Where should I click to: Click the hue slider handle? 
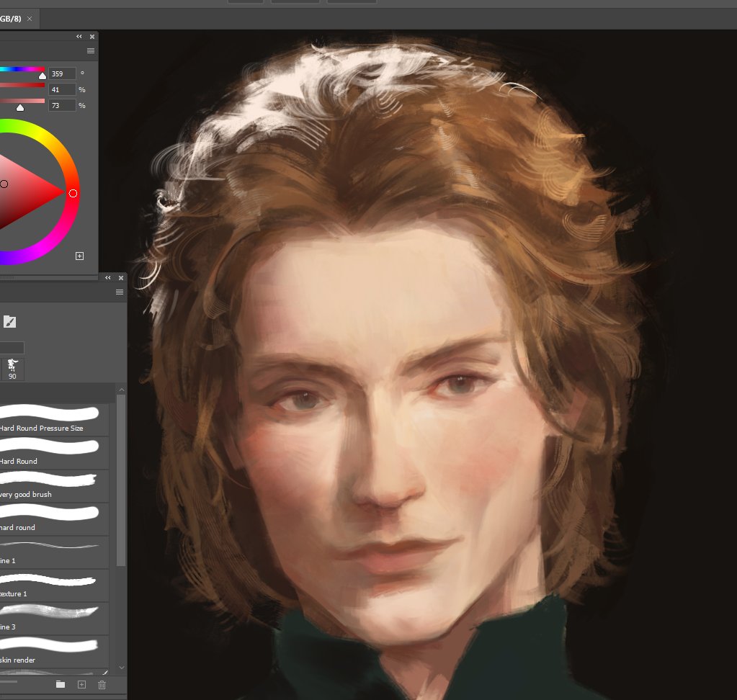coord(43,76)
